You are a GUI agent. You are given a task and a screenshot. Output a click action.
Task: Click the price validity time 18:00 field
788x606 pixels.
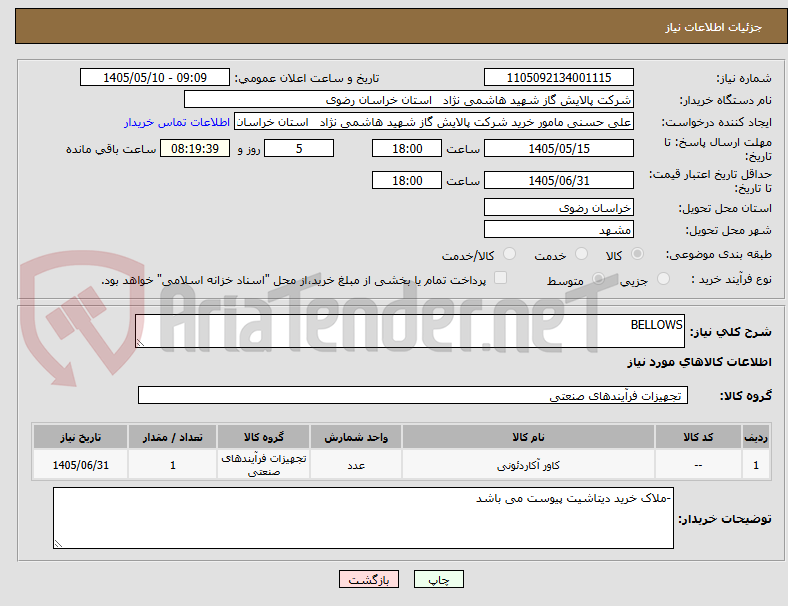(407, 180)
